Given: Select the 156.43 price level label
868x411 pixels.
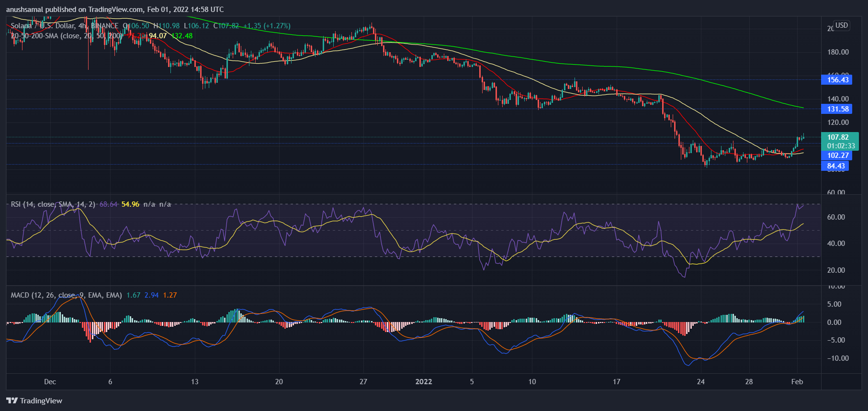Looking at the screenshot, I should point(837,80).
